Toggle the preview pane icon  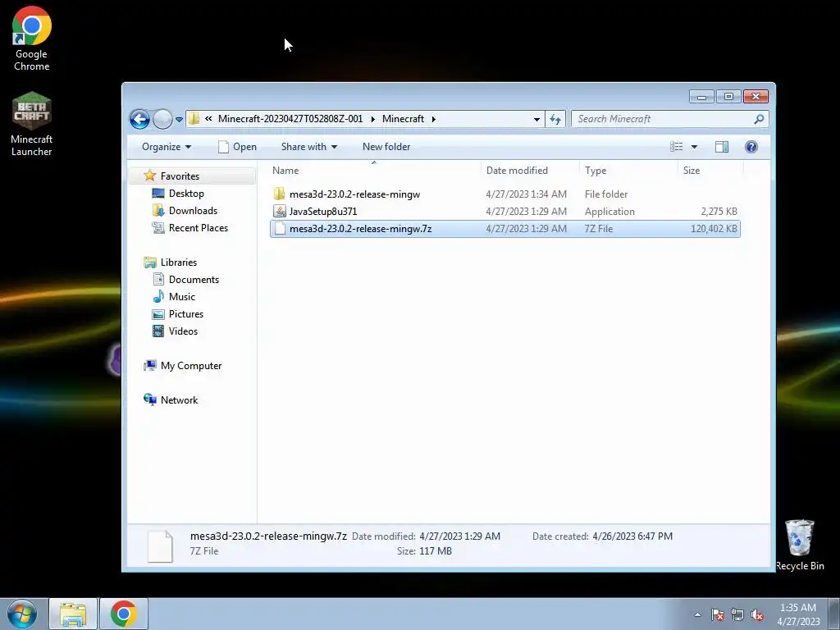click(x=722, y=147)
